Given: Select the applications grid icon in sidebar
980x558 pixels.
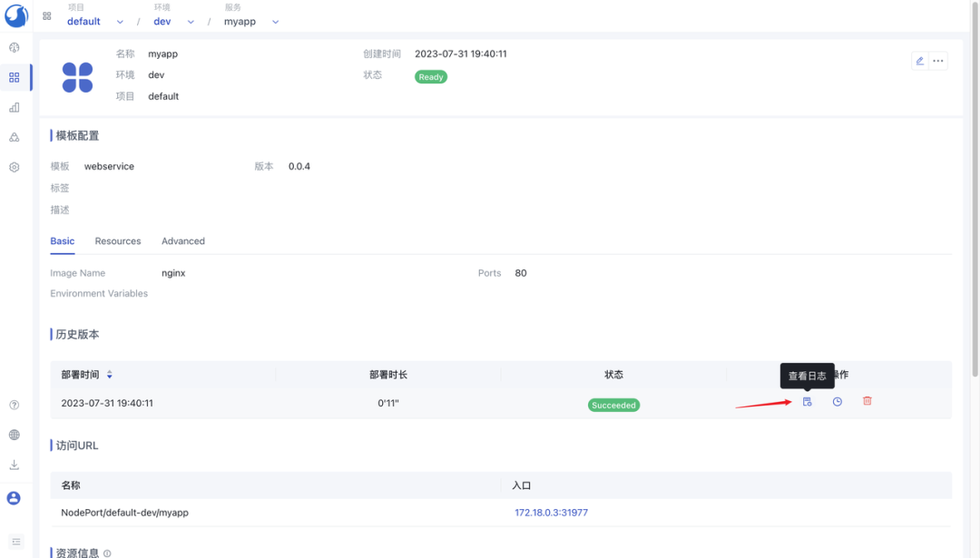Looking at the screenshot, I should pyautogui.click(x=14, y=77).
